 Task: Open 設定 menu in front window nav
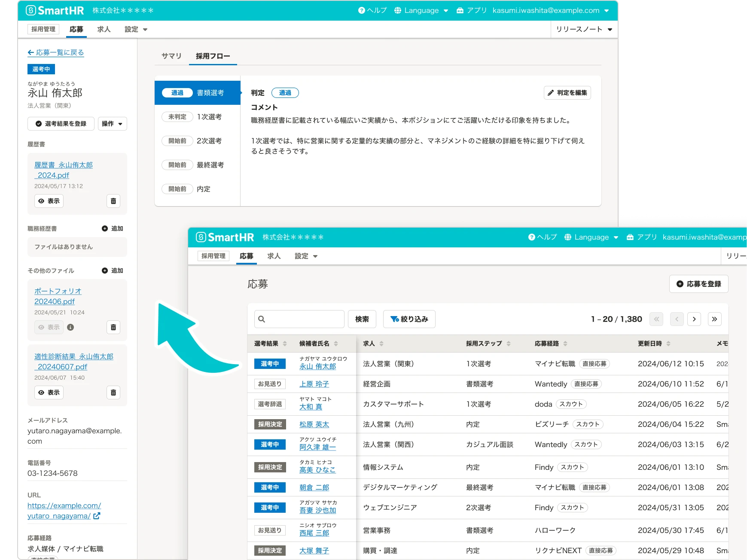(x=306, y=256)
